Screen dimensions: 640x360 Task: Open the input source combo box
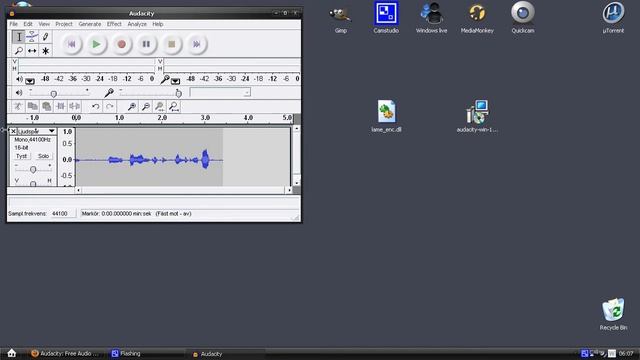[220, 93]
